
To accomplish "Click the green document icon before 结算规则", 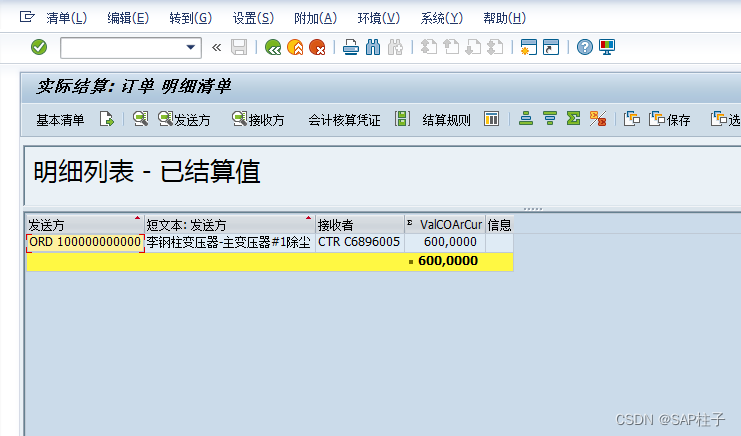I will (402, 119).
